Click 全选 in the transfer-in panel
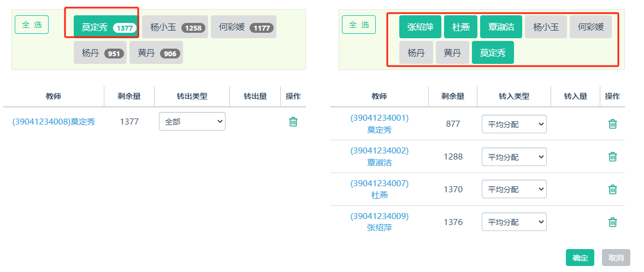 click(x=358, y=25)
